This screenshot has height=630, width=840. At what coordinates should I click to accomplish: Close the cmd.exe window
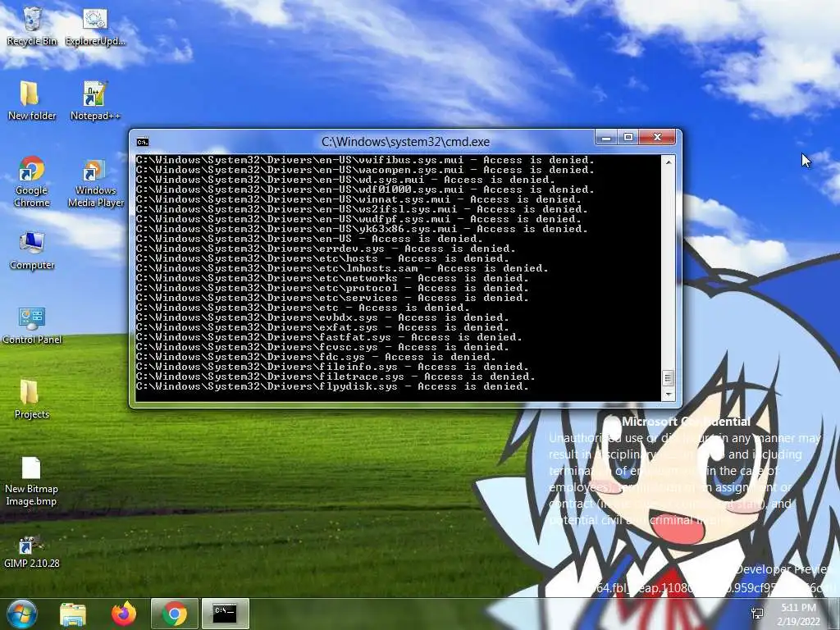click(658, 138)
